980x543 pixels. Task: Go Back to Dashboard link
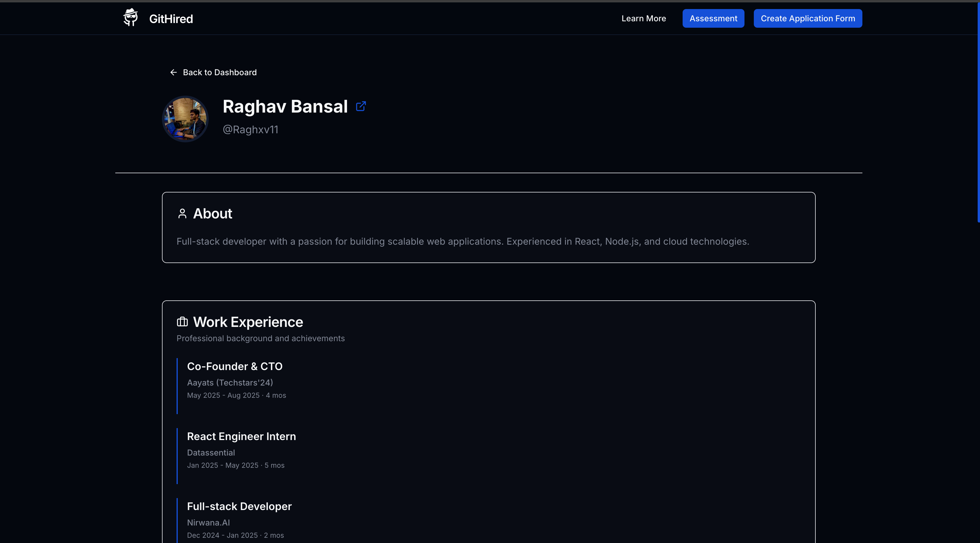pos(219,72)
